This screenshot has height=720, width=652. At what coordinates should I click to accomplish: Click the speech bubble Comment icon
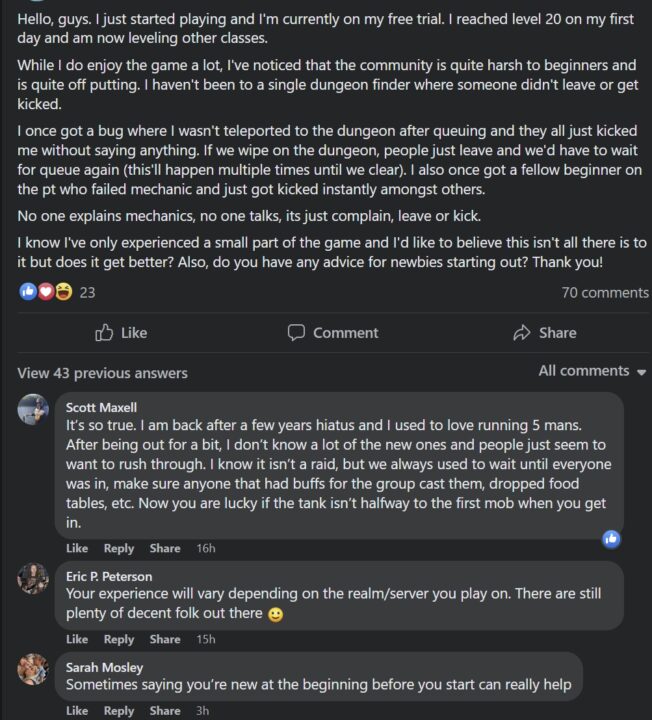click(x=296, y=333)
